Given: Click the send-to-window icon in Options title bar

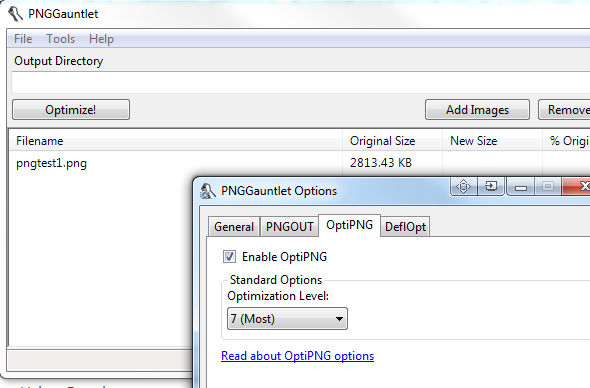Looking at the screenshot, I should click(x=491, y=186).
